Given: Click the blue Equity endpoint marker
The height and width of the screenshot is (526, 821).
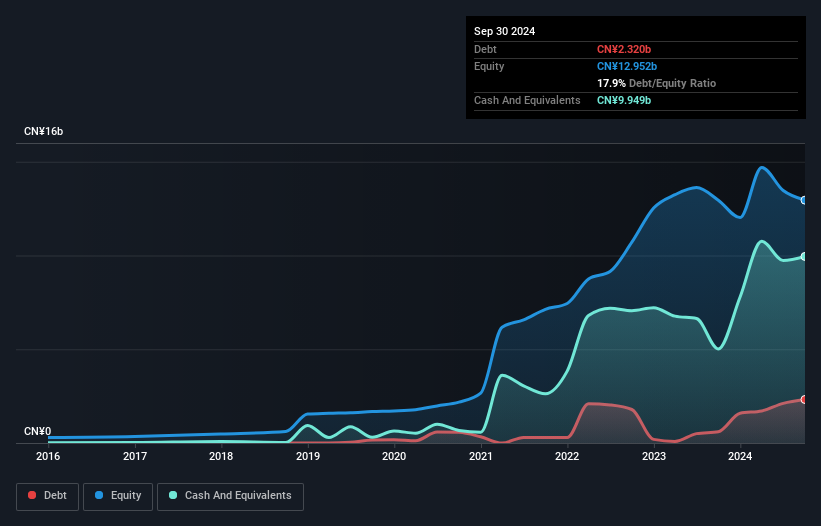Looking at the screenshot, I should pyautogui.click(x=804, y=200).
